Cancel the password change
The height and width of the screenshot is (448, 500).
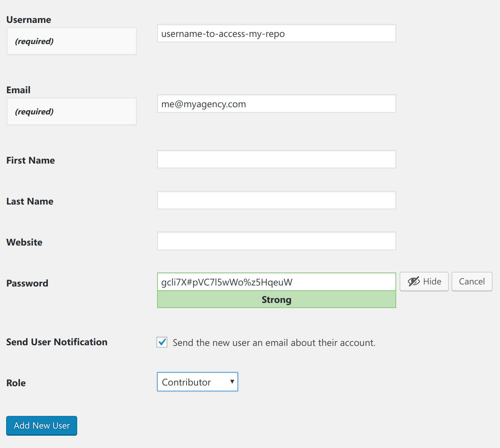[472, 281]
